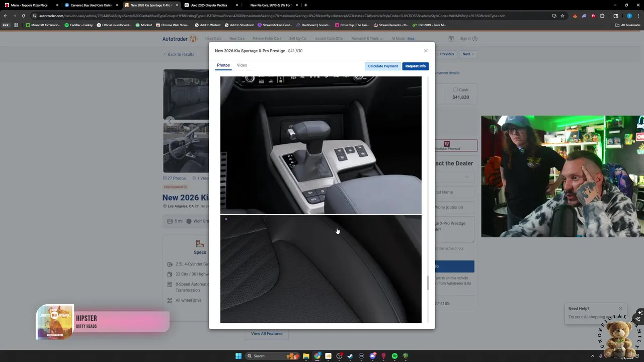The image size is (644, 362).
Task: Open File Explorer from the taskbar
Action: (x=306, y=356)
